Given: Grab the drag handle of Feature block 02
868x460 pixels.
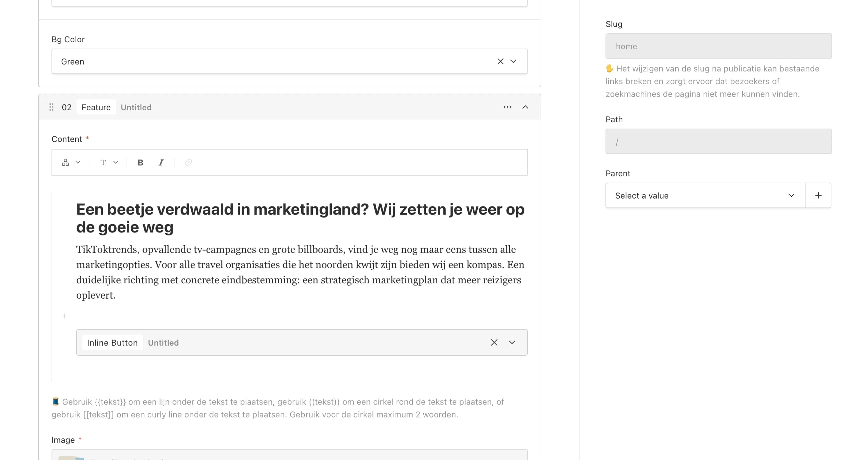Looking at the screenshot, I should (x=51, y=107).
